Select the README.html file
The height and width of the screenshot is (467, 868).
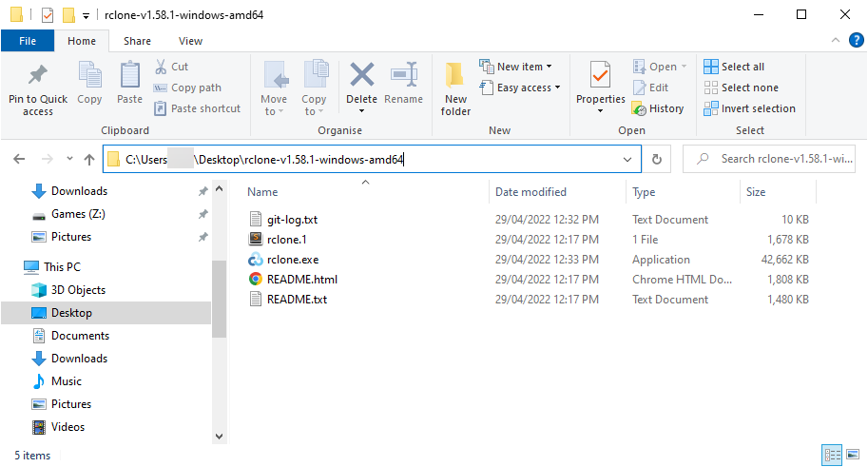[x=302, y=280]
